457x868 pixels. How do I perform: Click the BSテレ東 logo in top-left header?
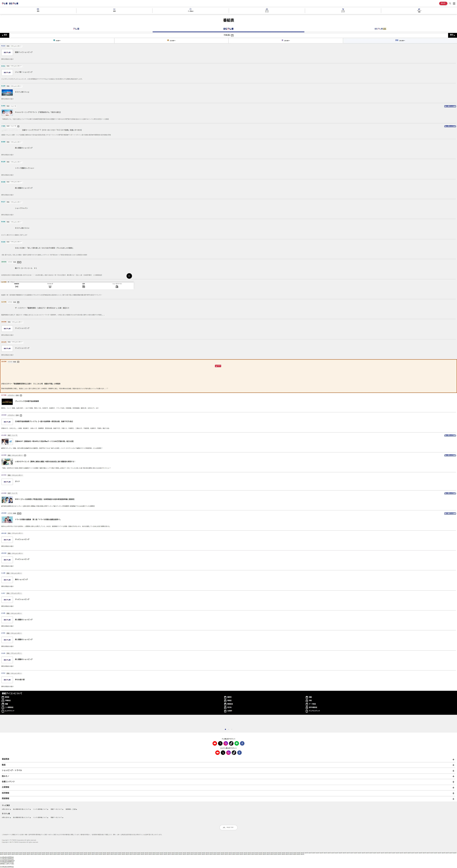tap(14, 3)
